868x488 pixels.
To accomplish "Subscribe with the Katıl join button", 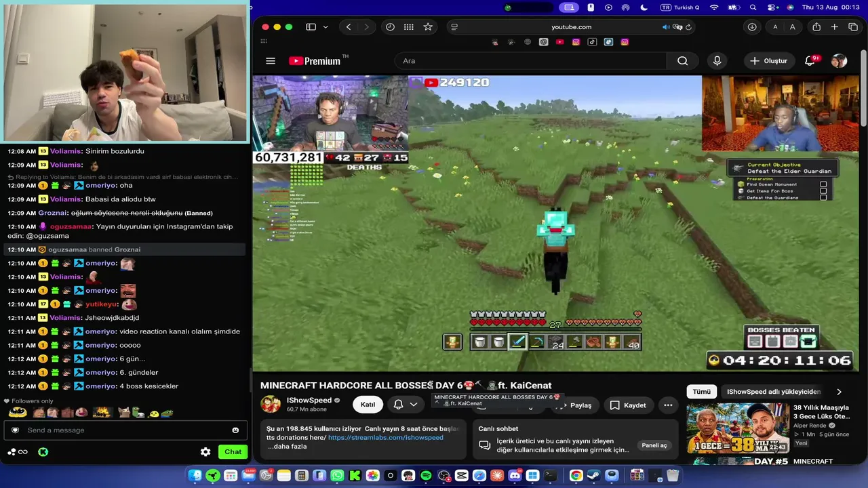I will [x=368, y=405].
